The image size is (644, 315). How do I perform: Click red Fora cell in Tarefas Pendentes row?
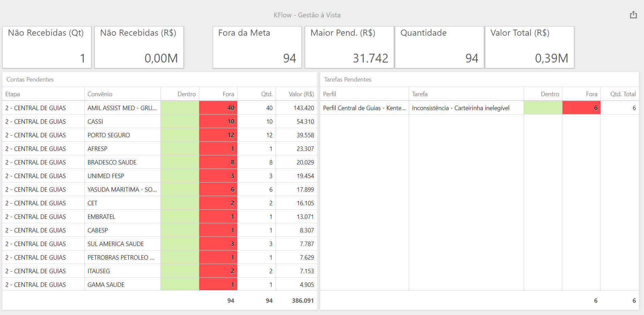pos(581,108)
